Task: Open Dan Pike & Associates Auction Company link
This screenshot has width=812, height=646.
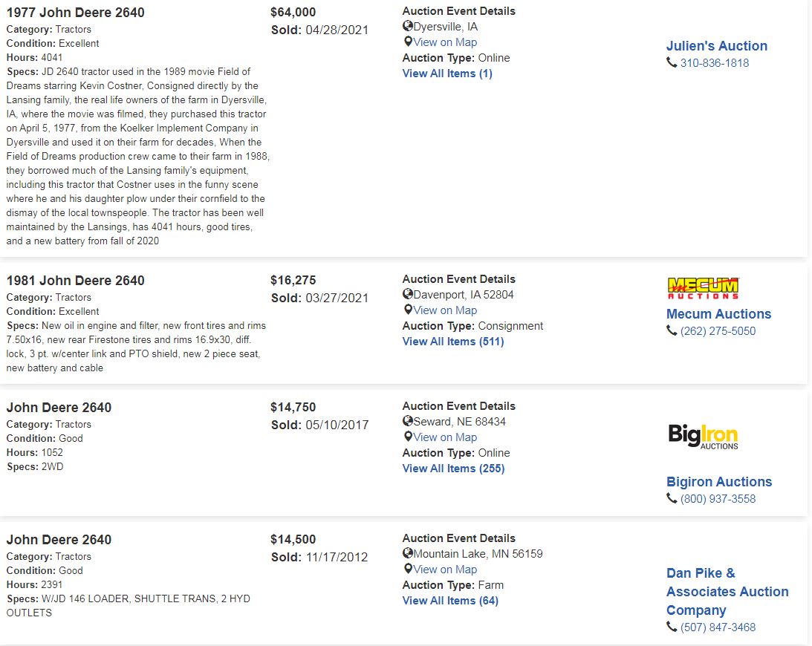Action: (727, 592)
